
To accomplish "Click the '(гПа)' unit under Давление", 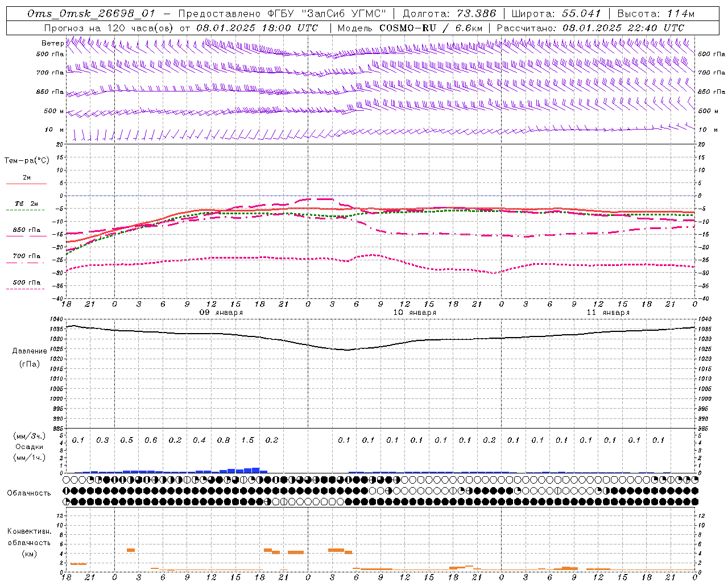I will [x=29, y=364].
